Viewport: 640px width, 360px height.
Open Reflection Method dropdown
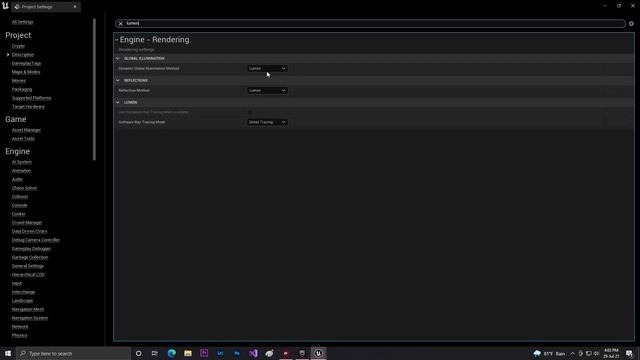coord(267,91)
